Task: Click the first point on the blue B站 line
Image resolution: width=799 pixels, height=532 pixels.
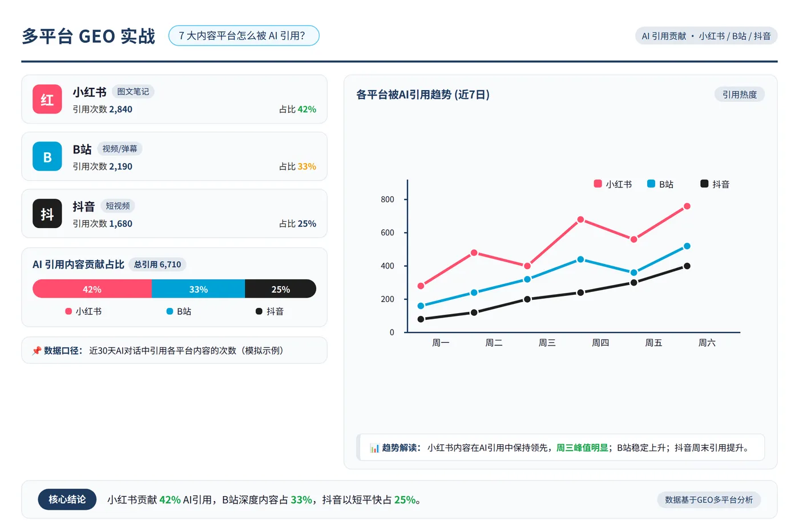Action: tap(421, 306)
